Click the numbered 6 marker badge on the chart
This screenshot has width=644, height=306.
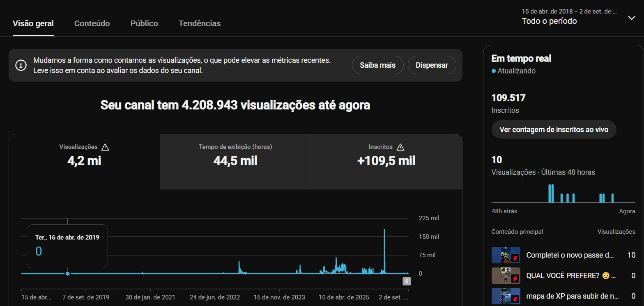[407, 281]
